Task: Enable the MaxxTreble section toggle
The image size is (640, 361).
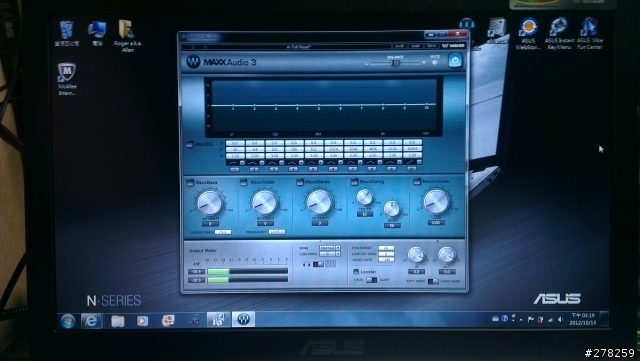Action: (244, 182)
